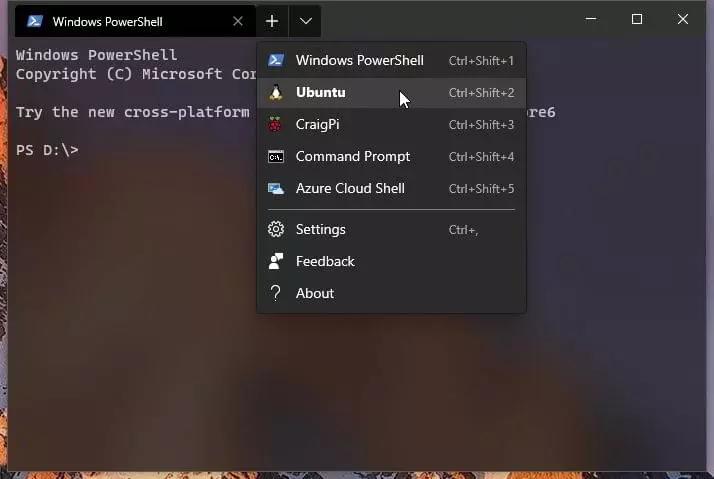Collapse the profile dropdown chevron
Image resolution: width=714 pixels, height=479 pixels.
click(x=306, y=21)
